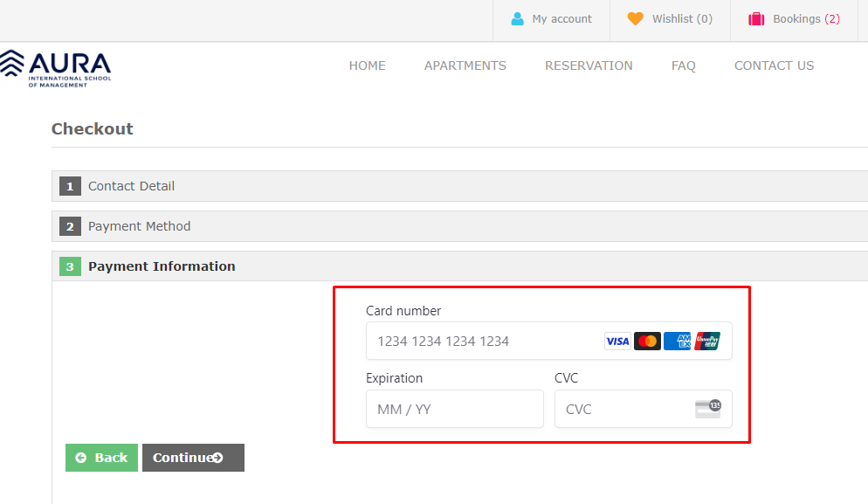Collapse the Payment Information section
Screen dimensions: 868x504
coord(161,266)
